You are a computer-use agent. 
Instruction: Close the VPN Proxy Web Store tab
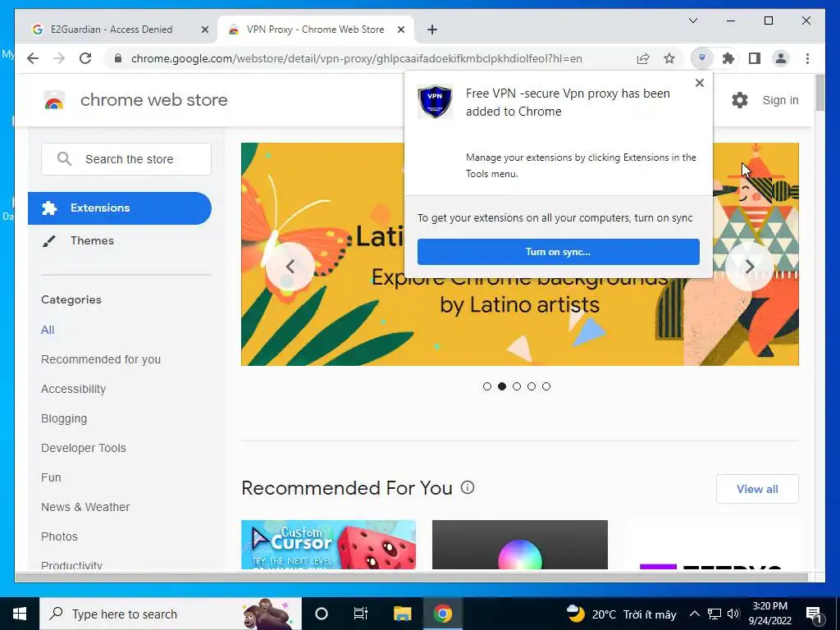[x=400, y=30]
